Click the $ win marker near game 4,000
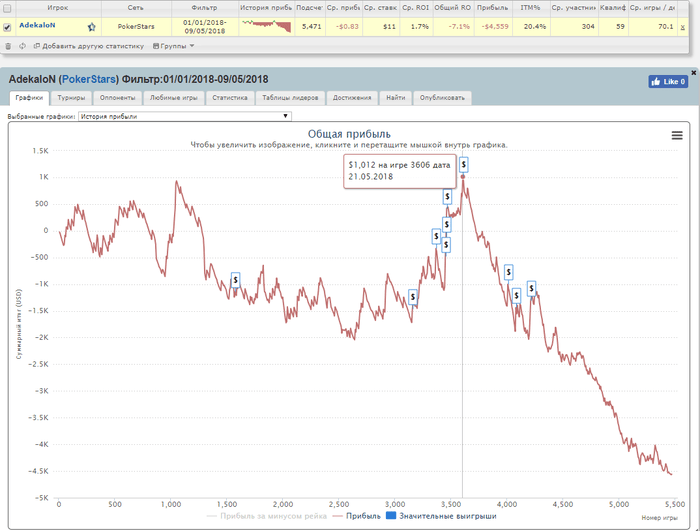This screenshot has height=531, width=700. [508, 272]
